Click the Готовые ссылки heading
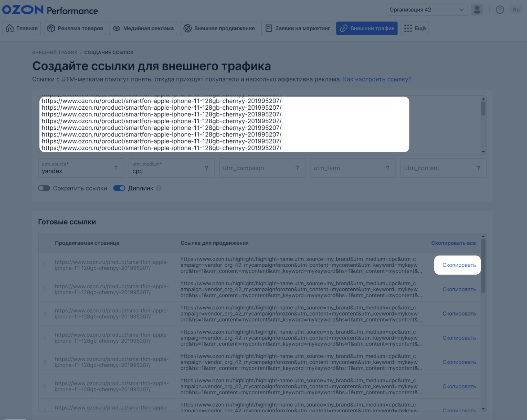The height and width of the screenshot is (420, 527). click(x=67, y=222)
